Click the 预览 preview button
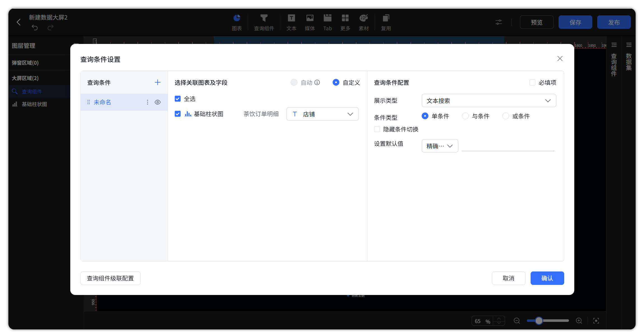 coord(536,22)
